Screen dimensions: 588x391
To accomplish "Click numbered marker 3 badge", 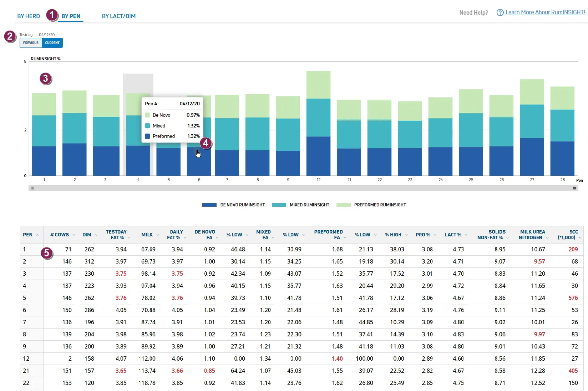I will point(45,78).
